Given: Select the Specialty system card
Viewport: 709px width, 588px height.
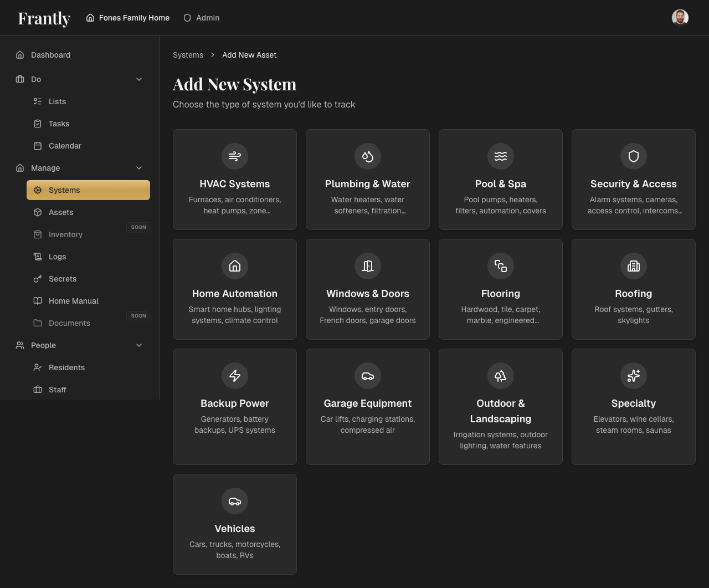Looking at the screenshot, I should tap(633, 406).
